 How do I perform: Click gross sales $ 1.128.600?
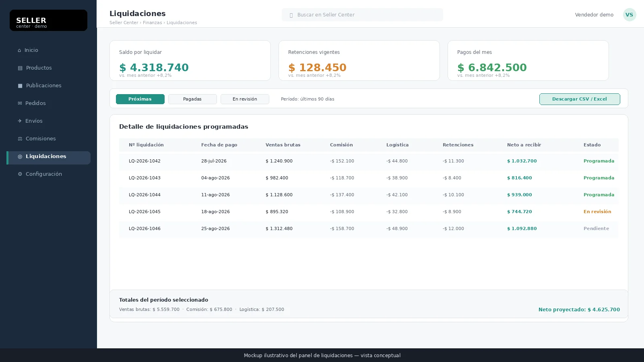(x=279, y=195)
